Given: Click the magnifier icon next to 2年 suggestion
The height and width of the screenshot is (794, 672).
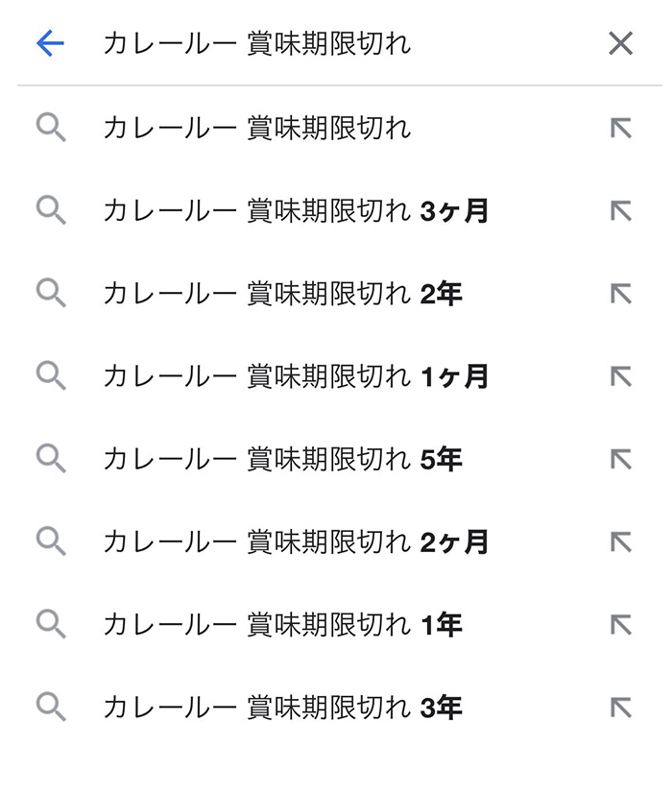Looking at the screenshot, I should click(x=51, y=293).
